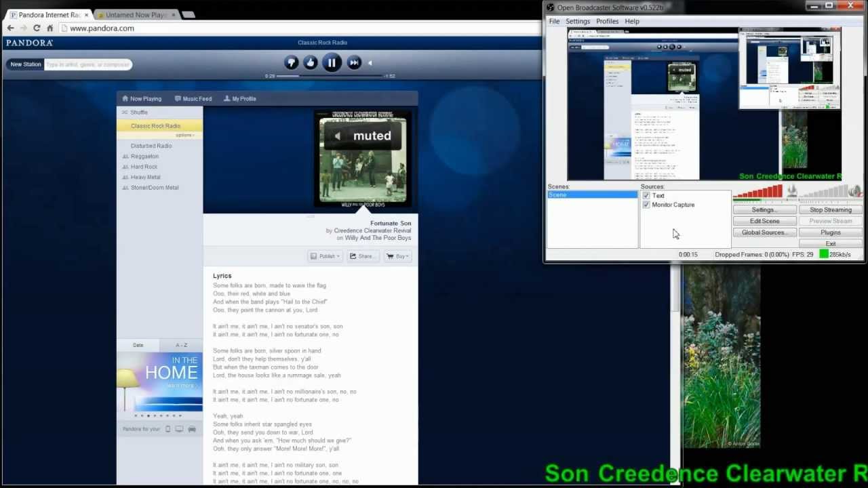Reload the Pandora page

pos(37,28)
